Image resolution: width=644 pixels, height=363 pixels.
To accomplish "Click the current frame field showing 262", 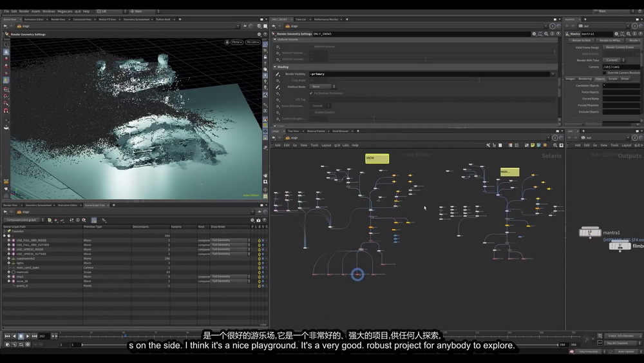I will 44,337.
